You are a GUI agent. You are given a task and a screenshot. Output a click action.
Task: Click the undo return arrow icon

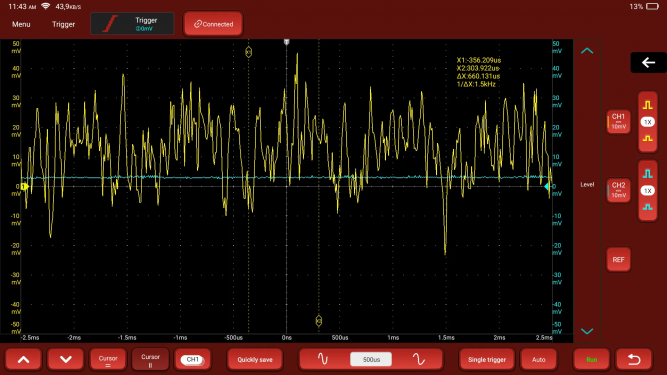tap(634, 359)
